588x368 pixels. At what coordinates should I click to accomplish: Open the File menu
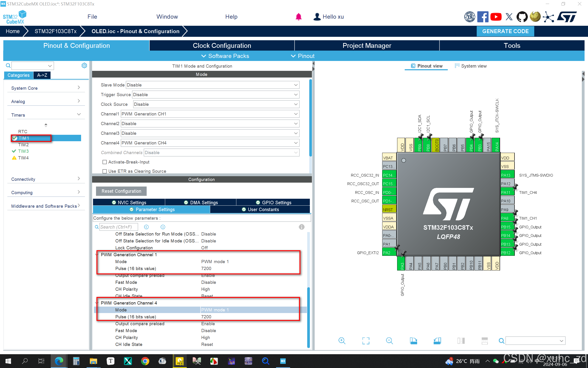[x=92, y=17]
